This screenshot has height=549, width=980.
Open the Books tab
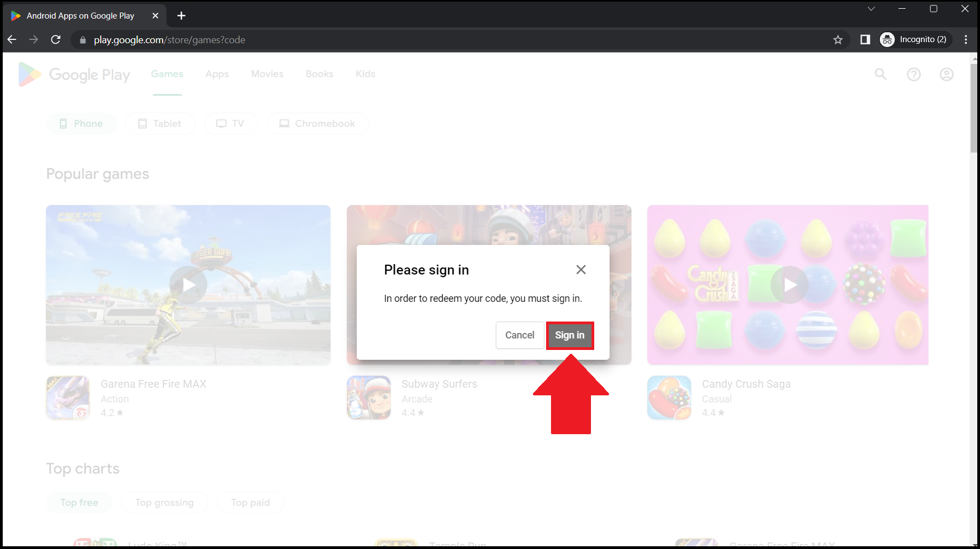[x=320, y=74]
